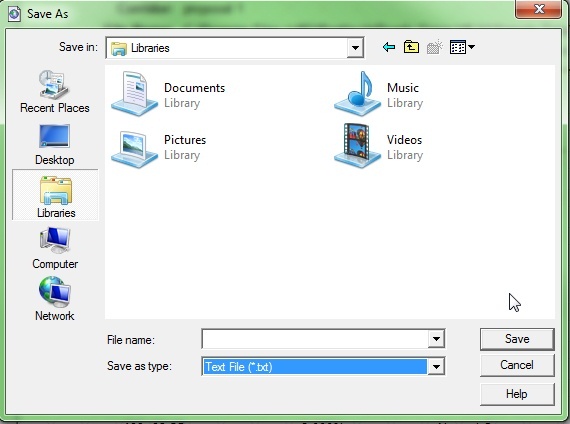Image resolution: width=570 pixels, height=424 pixels.
Task: Click the Cancel button
Action: (517, 365)
